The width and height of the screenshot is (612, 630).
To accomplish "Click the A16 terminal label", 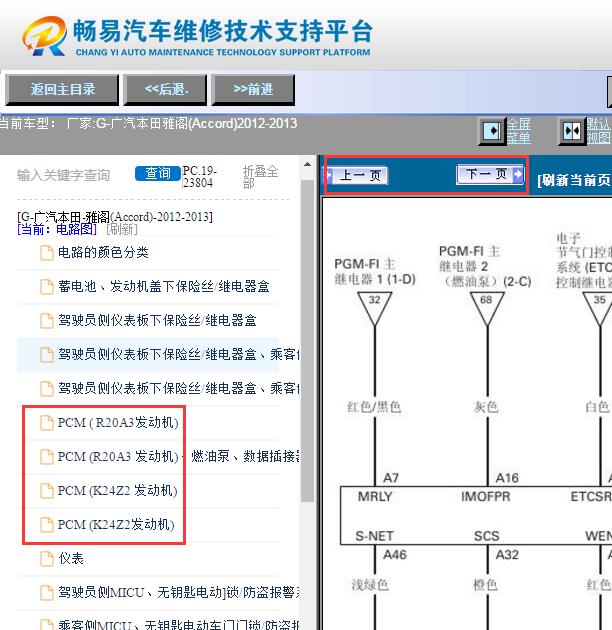I will click(507, 478).
